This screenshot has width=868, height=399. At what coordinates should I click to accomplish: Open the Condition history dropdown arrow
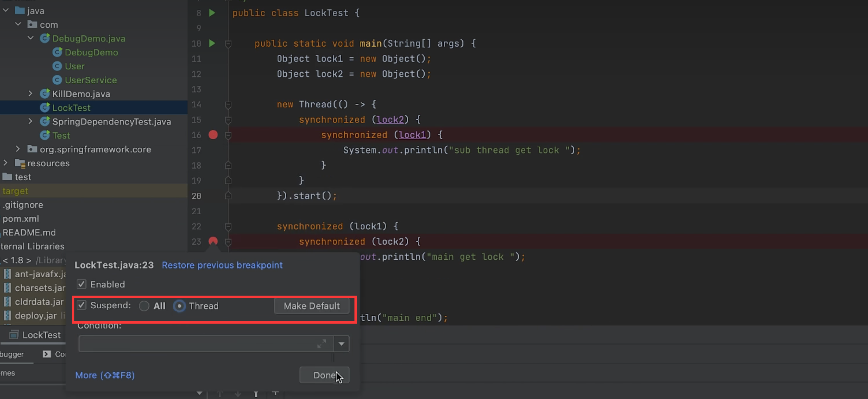click(x=341, y=344)
